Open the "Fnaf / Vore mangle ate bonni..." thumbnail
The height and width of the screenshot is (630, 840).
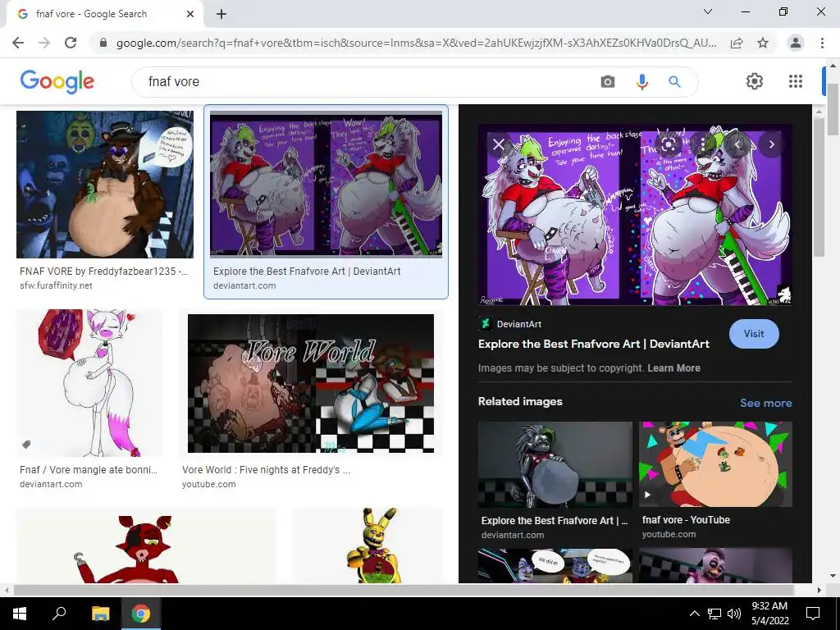89,383
